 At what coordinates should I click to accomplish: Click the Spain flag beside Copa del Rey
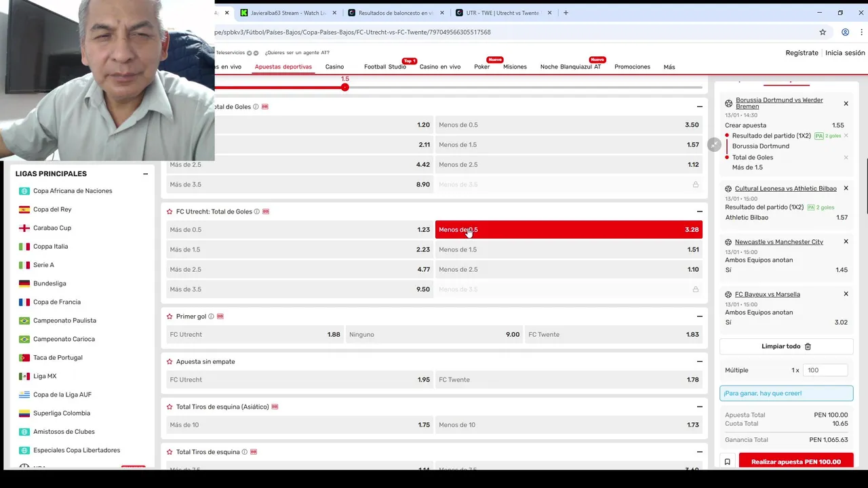[24, 209]
